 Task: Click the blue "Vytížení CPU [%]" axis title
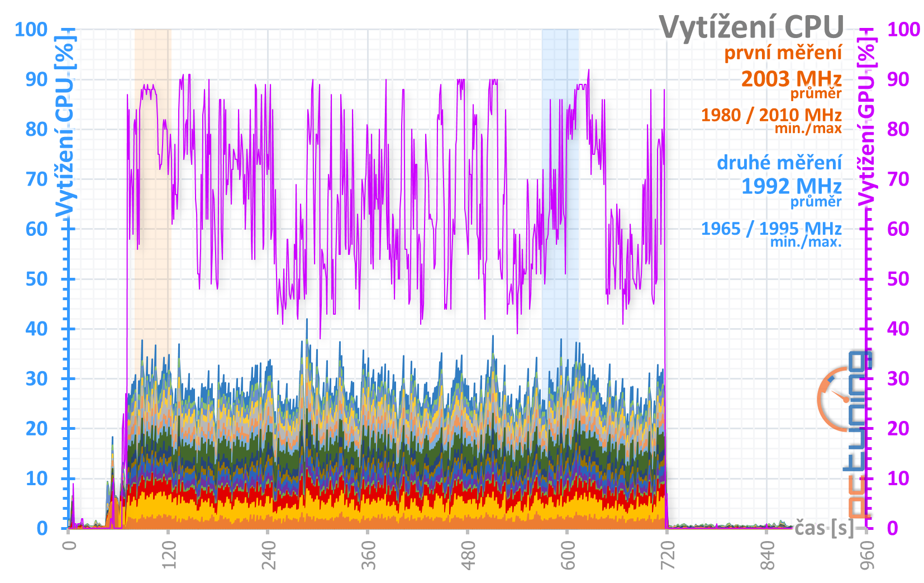coord(65,126)
